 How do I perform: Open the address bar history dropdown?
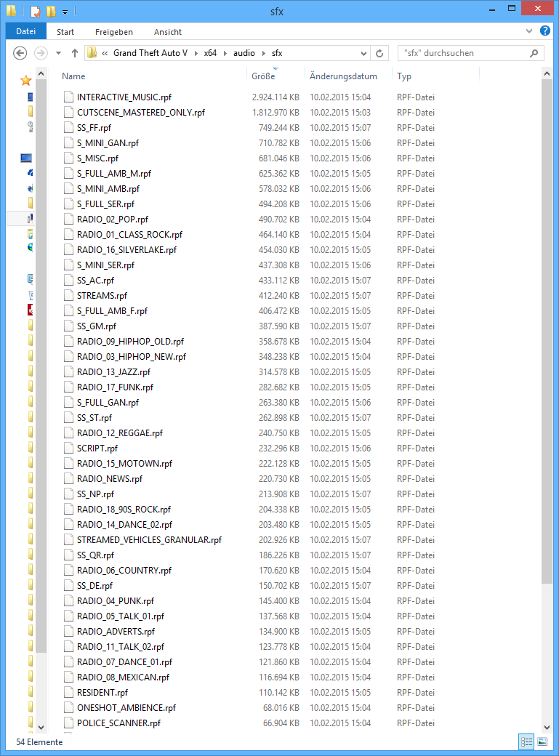(364, 53)
